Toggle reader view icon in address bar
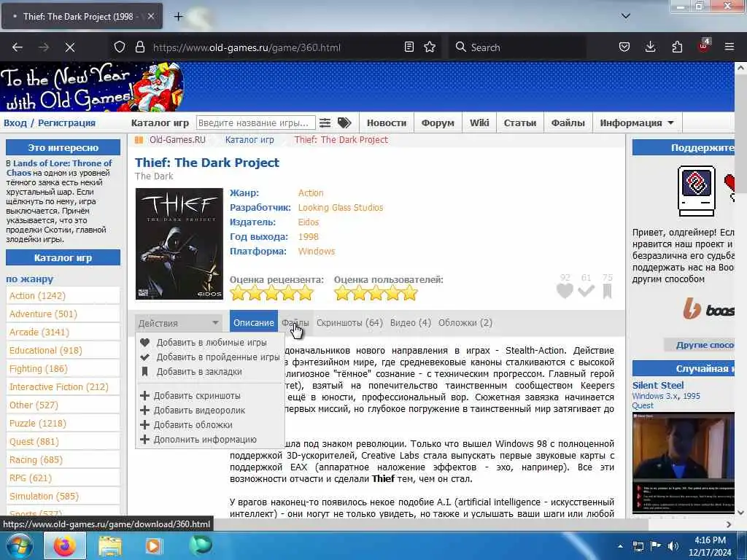Screen dimensions: 747x560 pos(409,47)
